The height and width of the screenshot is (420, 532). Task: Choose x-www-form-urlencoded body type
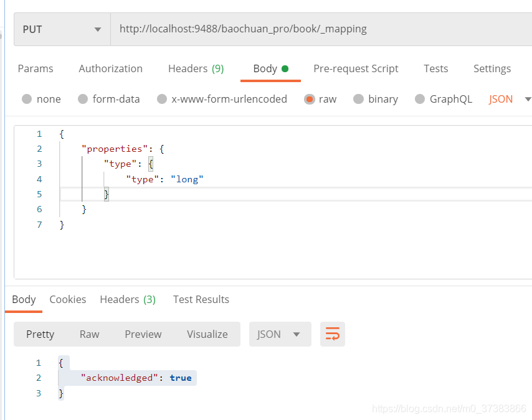[222, 99]
